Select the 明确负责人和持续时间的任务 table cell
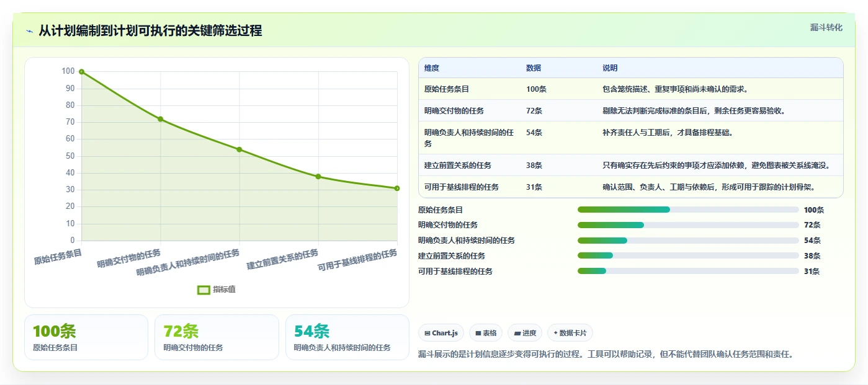 pyautogui.click(x=469, y=138)
